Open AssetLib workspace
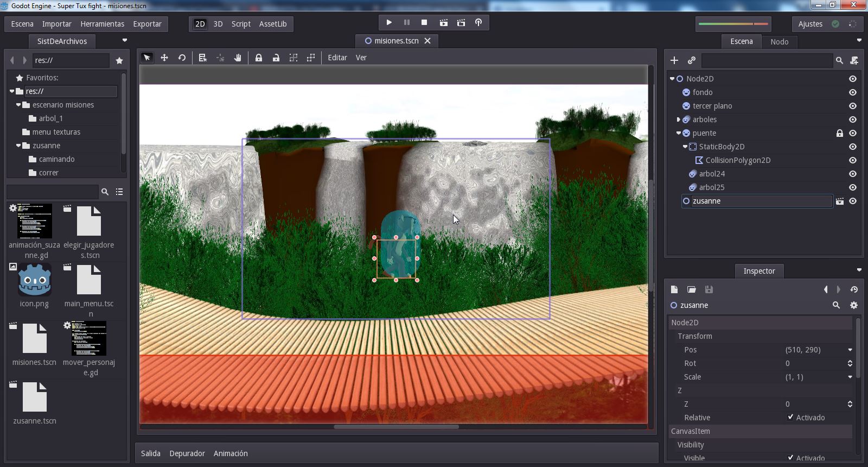This screenshot has height=467, width=868. click(x=273, y=24)
